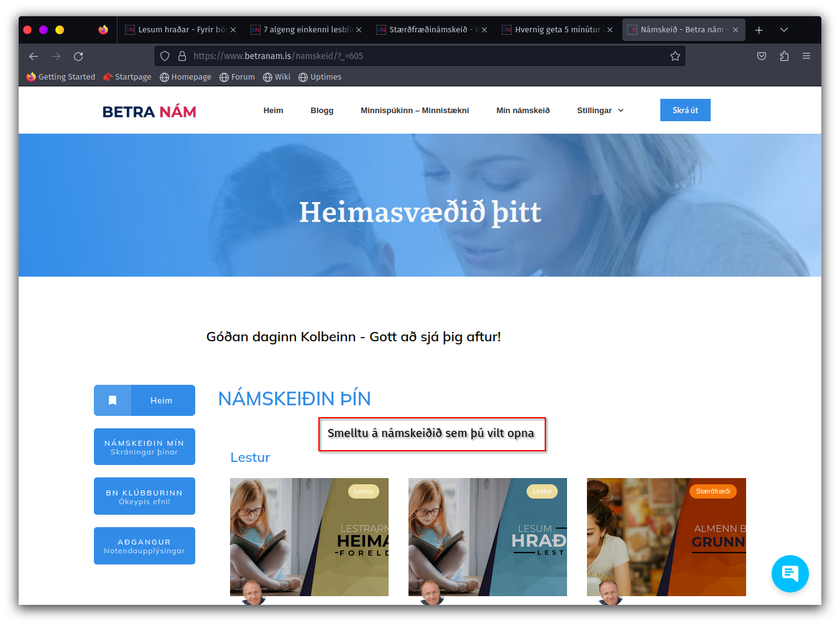The width and height of the screenshot is (840, 626).
Task: Expand the list all tabs chevron
Action: tap(784, 30)
